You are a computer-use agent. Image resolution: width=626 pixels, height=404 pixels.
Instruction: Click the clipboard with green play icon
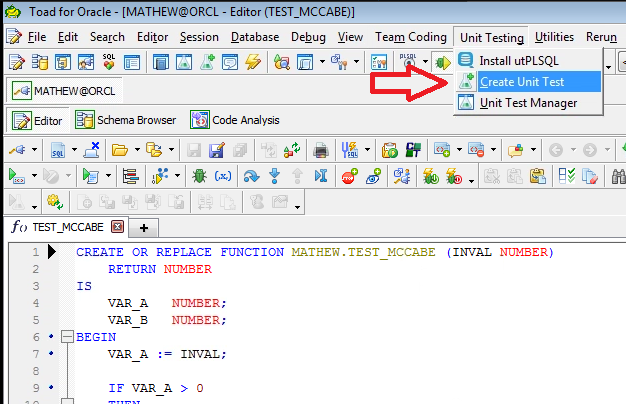(x=389, y=150)
